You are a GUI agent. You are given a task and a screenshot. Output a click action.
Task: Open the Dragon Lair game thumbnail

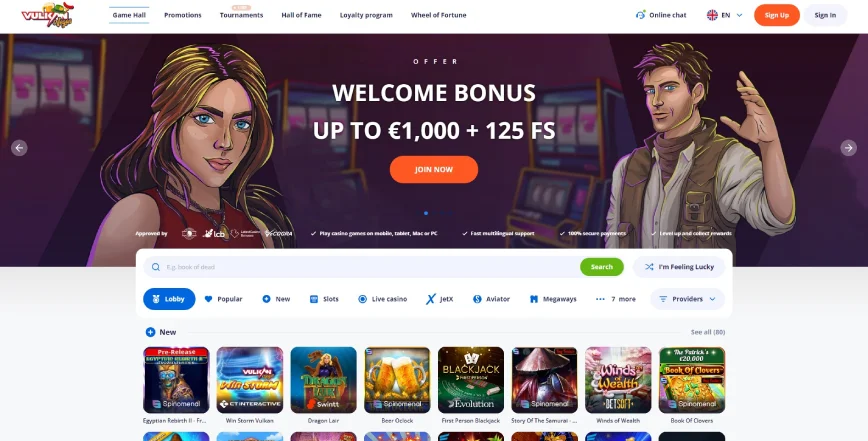[x=323, y=380]
